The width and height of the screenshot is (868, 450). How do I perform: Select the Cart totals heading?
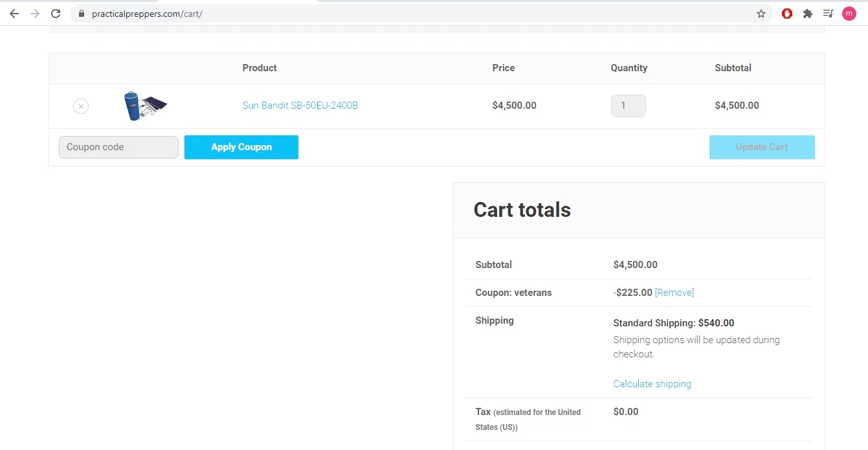pos(522,210)
